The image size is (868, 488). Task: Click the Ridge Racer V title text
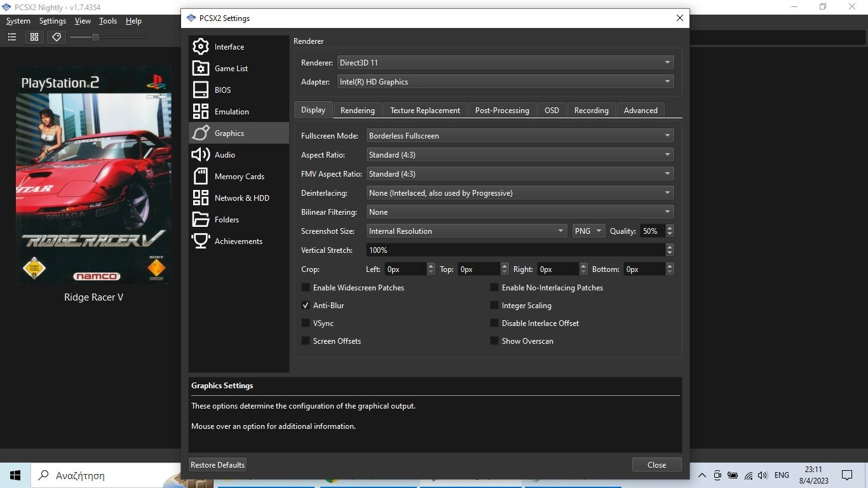pyautogui.click(x=93, y=297)
